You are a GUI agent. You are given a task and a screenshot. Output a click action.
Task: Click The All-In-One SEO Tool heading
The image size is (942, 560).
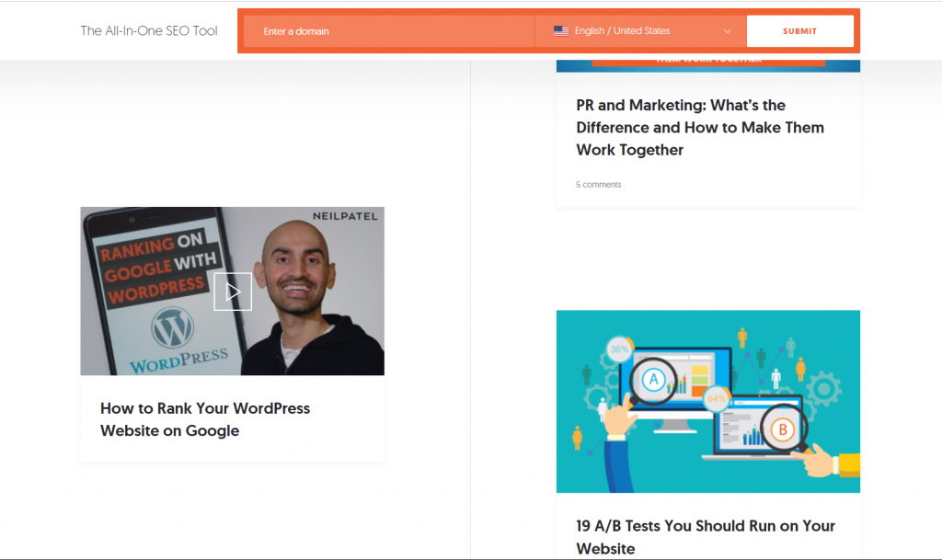tap(149, 30)
